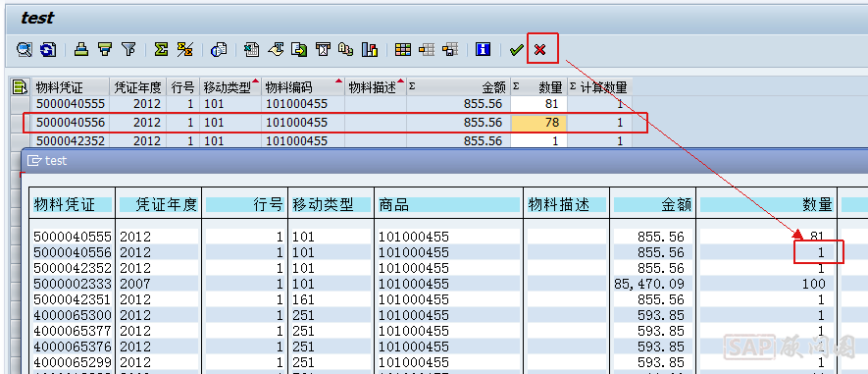868x374 pixels.
Task: Click amount 85,470.09 in popup list
Action: click(649, 285)
